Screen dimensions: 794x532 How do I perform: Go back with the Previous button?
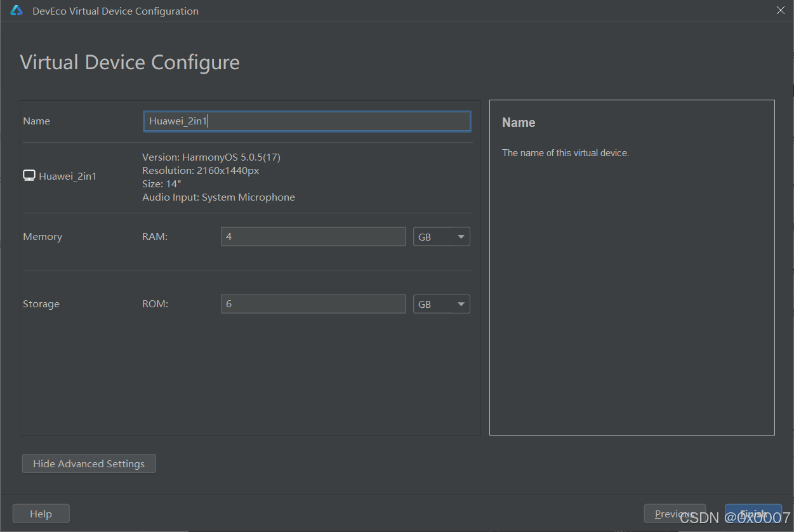coord(675,514)
